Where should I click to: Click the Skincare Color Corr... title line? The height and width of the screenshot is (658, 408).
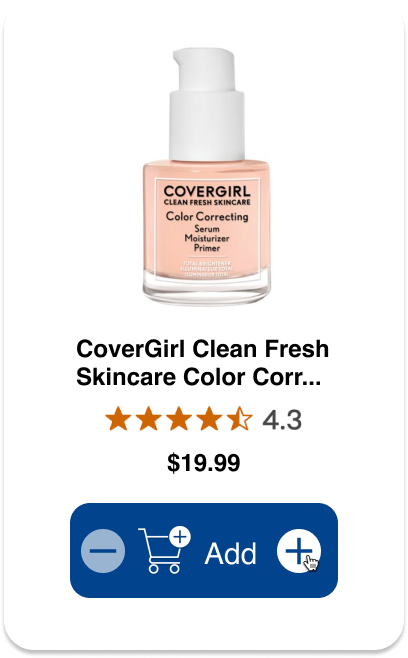pos(199,376)
